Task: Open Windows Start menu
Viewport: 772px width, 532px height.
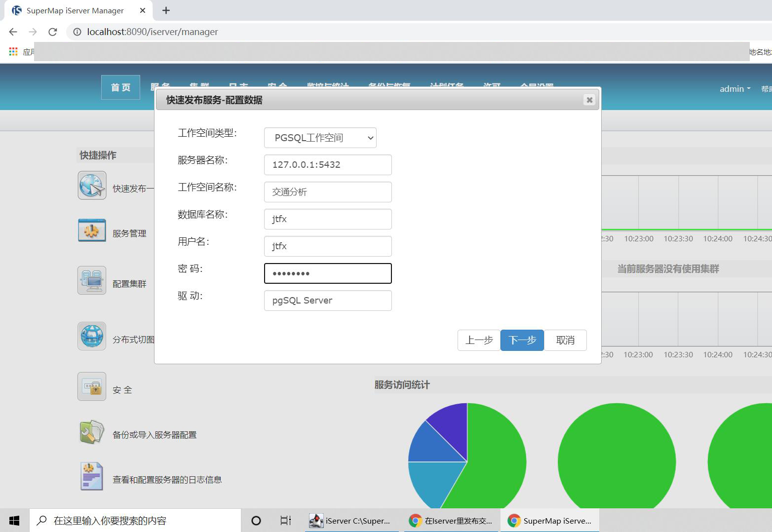Action: [14, 521]
